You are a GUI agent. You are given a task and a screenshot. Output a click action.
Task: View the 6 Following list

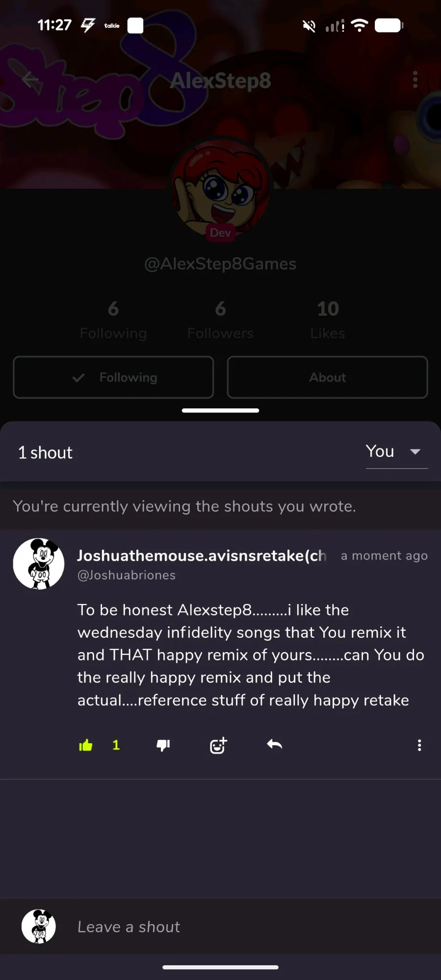click(113, 320)
